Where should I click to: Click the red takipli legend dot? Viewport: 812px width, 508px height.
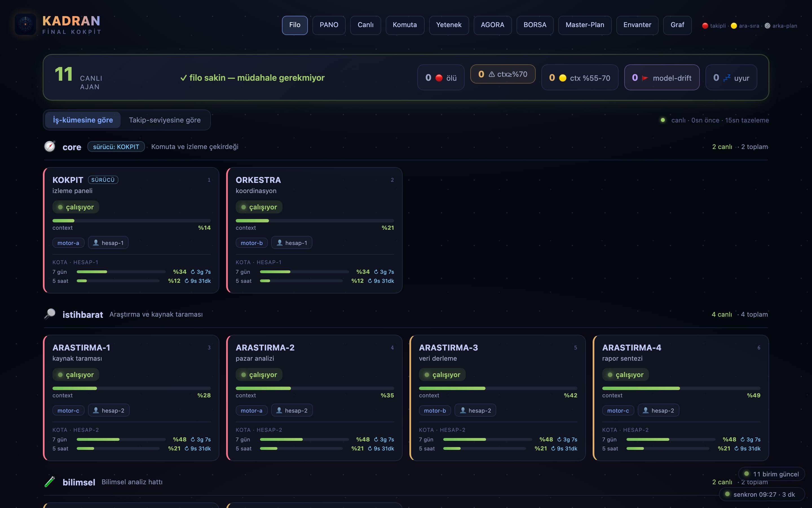click(x=705, y=25)
